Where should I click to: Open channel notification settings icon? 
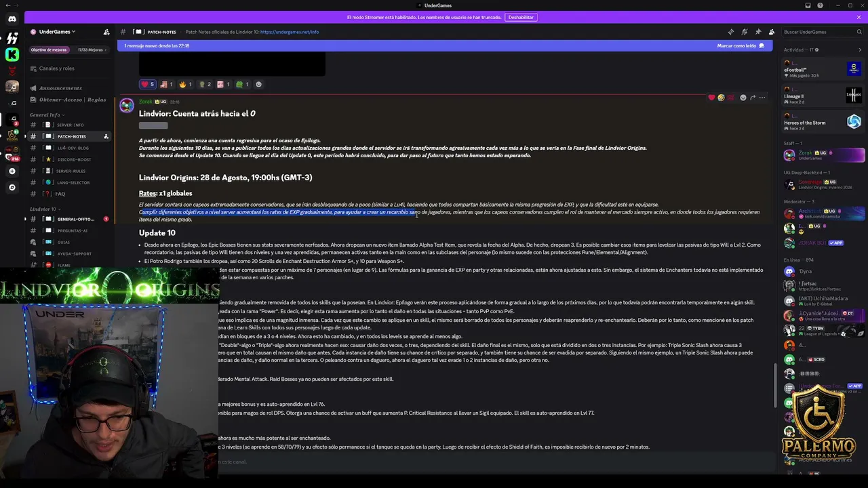pos(744,32)
